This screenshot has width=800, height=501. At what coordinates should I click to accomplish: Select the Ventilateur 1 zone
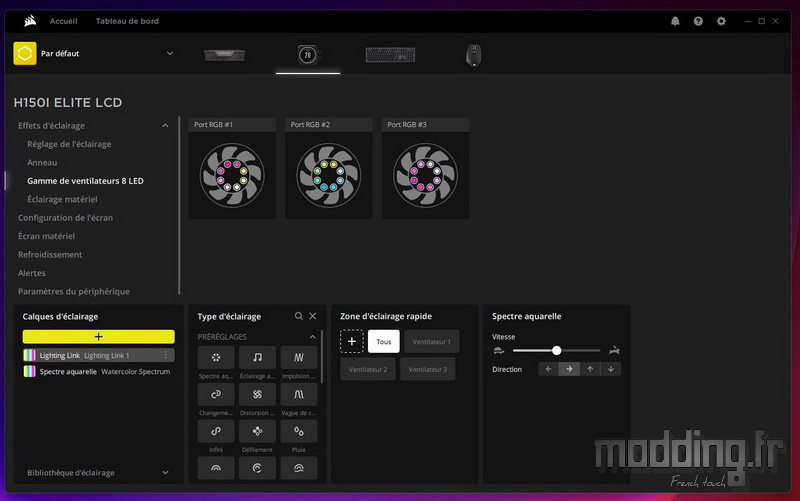pos(432,341)
